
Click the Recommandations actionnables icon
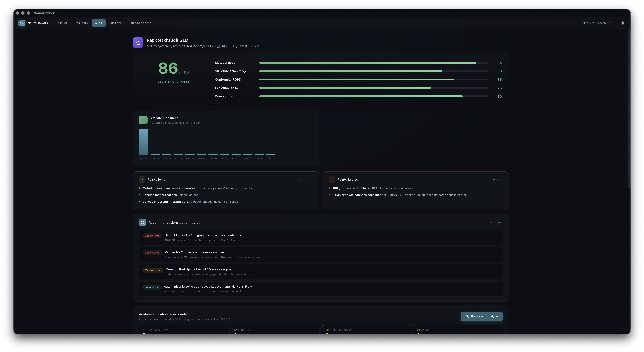pos(142,222)
